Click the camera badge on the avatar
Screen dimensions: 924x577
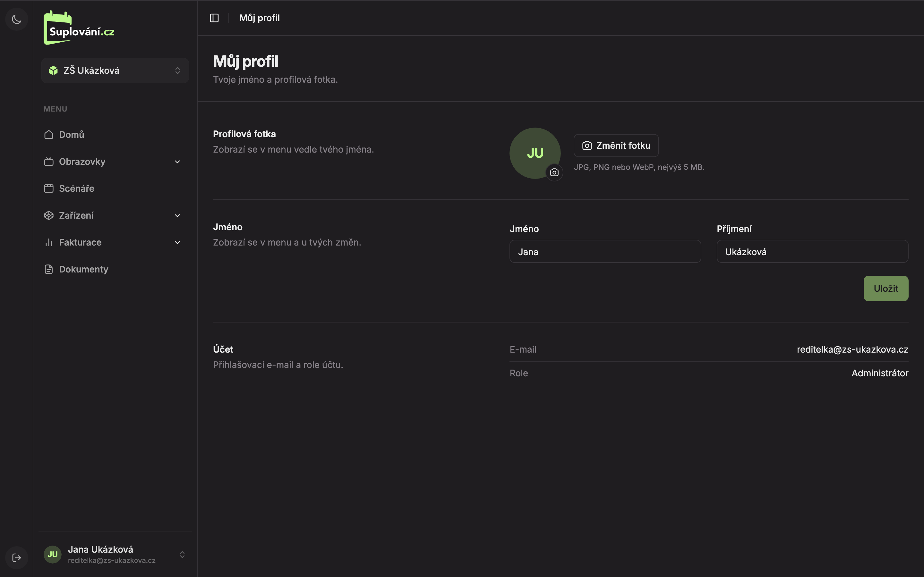(554, 172)
